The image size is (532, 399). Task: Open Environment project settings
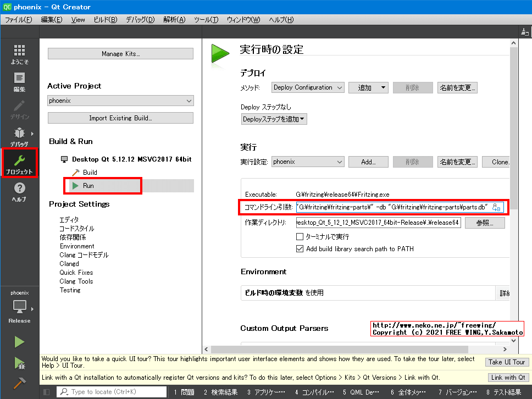click(x=77, y=246)
